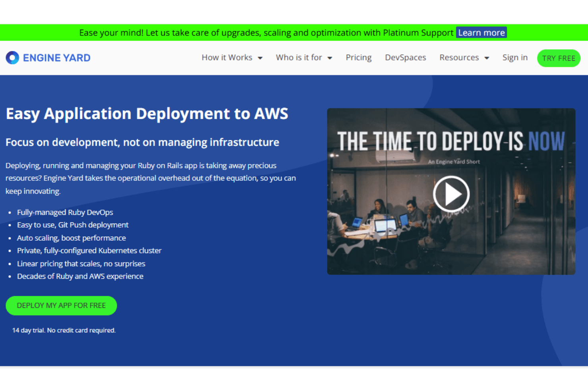The height and width of the screenshot is (392, 588).
Task: Click the 14 day trial note
Action: pyautogui.click(x=64, y=330)
